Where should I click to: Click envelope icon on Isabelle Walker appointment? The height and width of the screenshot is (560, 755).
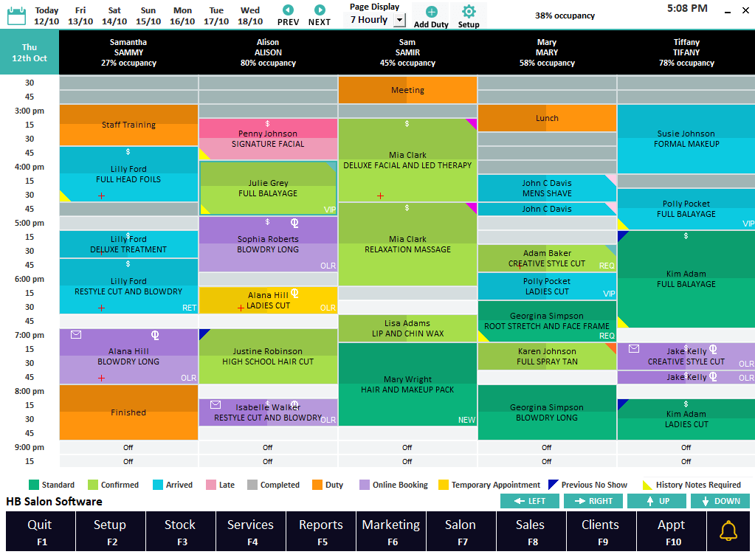click(216, 405)
